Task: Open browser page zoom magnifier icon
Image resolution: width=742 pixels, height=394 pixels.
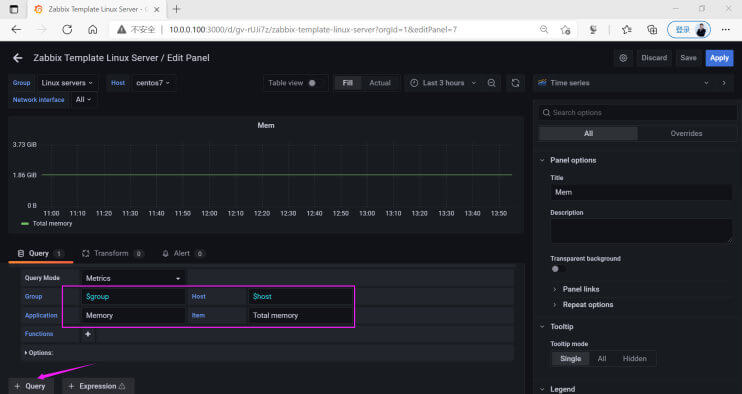Action: 544,29
